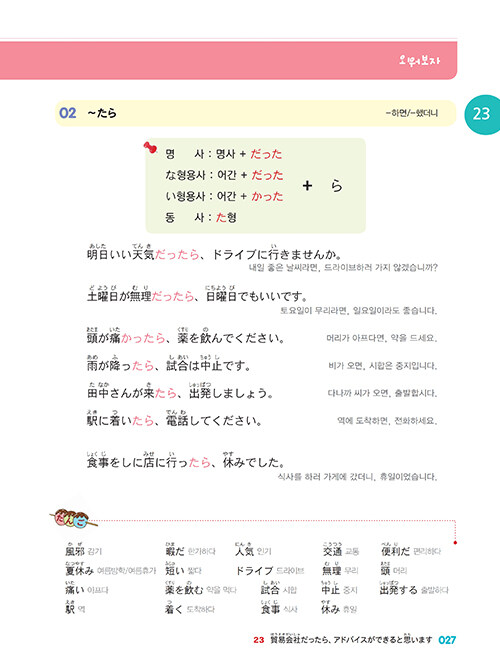Click the large ら character in grammar box

point(336,185)
